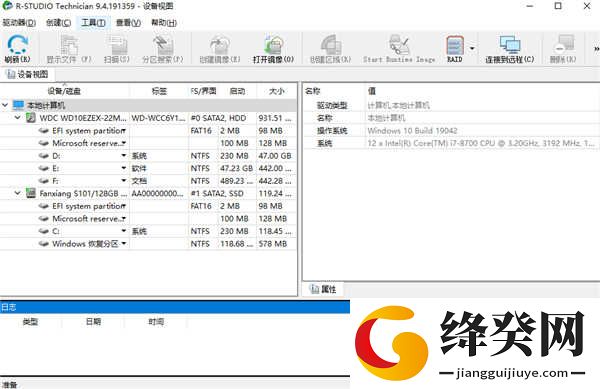Click the Scan toolbar icon
This screenshot has width=600, height=389.
pyautogui.click(x=117, y=49)
